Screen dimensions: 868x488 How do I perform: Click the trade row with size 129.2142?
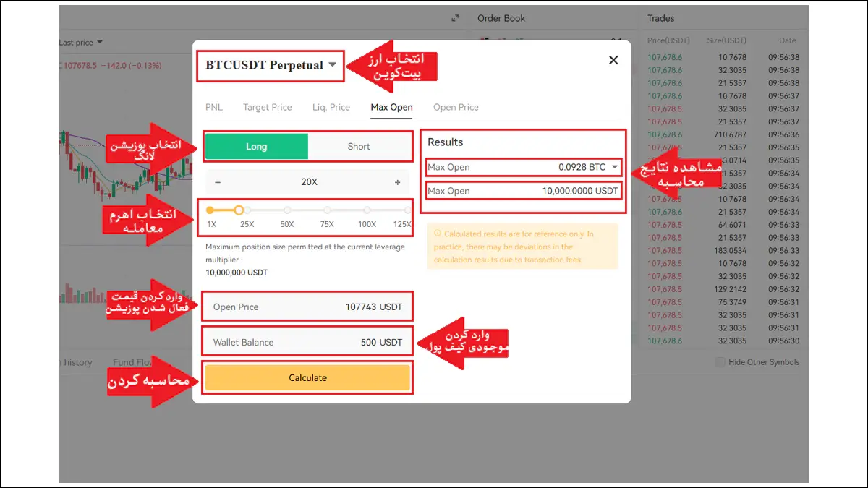pyautogui.click(x=723, y=289)
